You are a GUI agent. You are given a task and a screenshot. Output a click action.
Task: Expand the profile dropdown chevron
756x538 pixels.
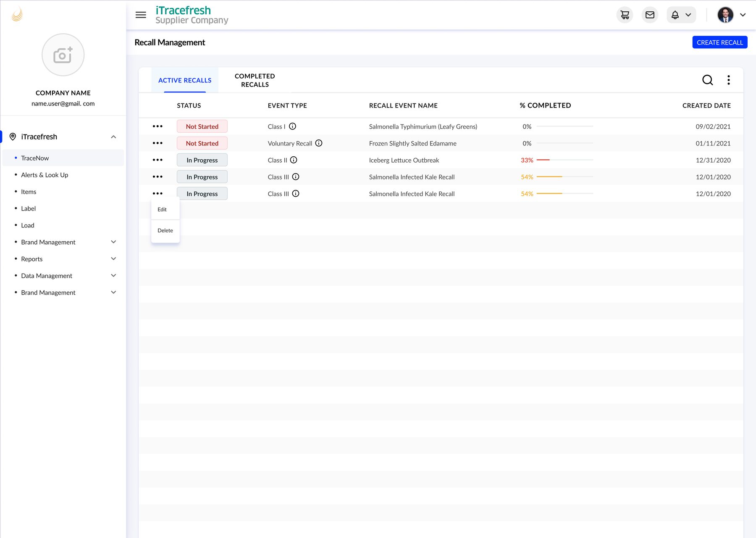[743, 15]
